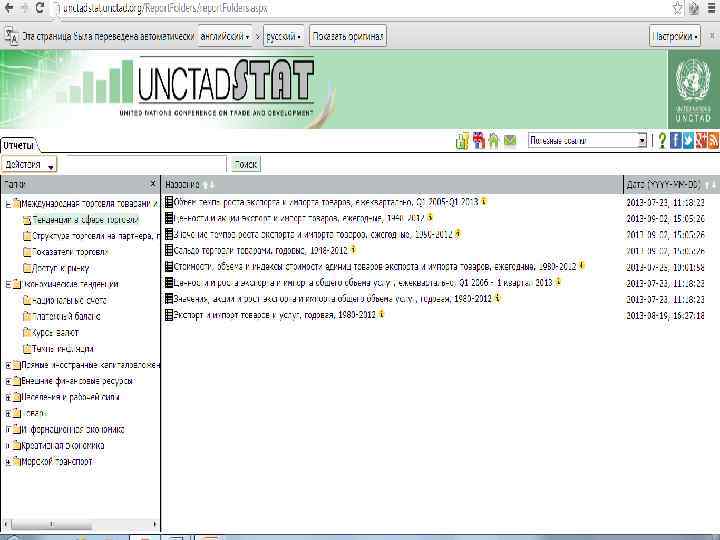Viewport: 720px width, 540px height.
Task: Select the Показатели торговли folder
Action: point(70,252)
